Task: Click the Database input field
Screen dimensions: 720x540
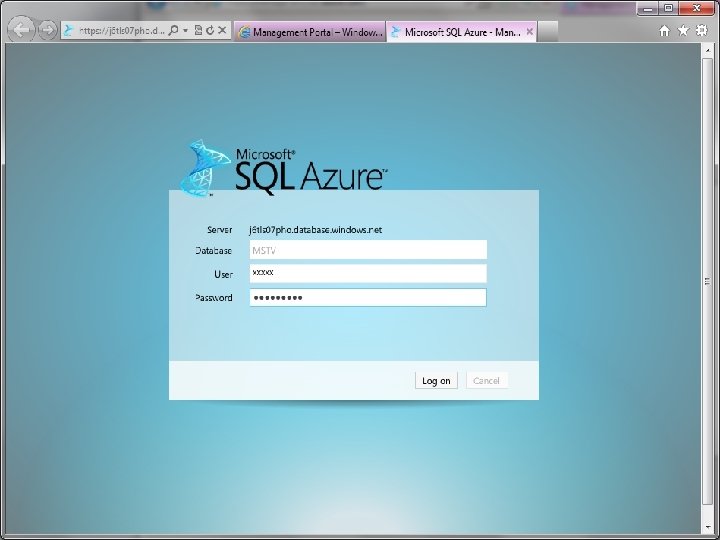Action: pyautogui.click(x=368, y=250)
